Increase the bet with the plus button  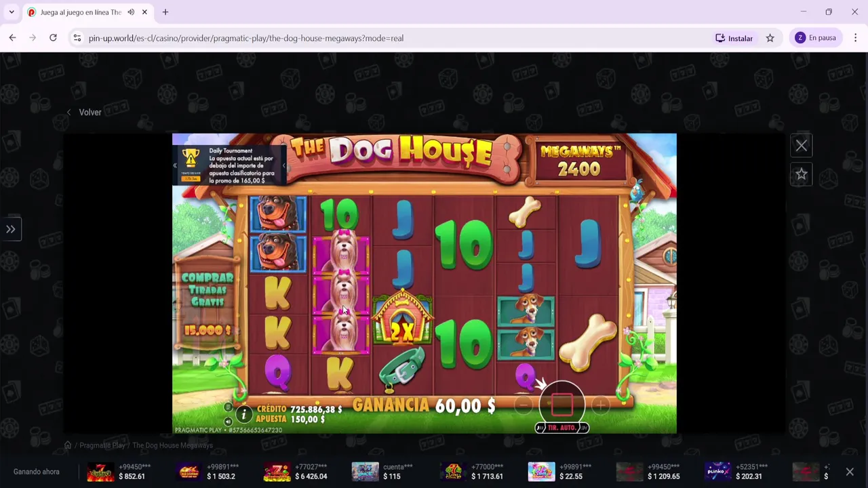[600, 405]
